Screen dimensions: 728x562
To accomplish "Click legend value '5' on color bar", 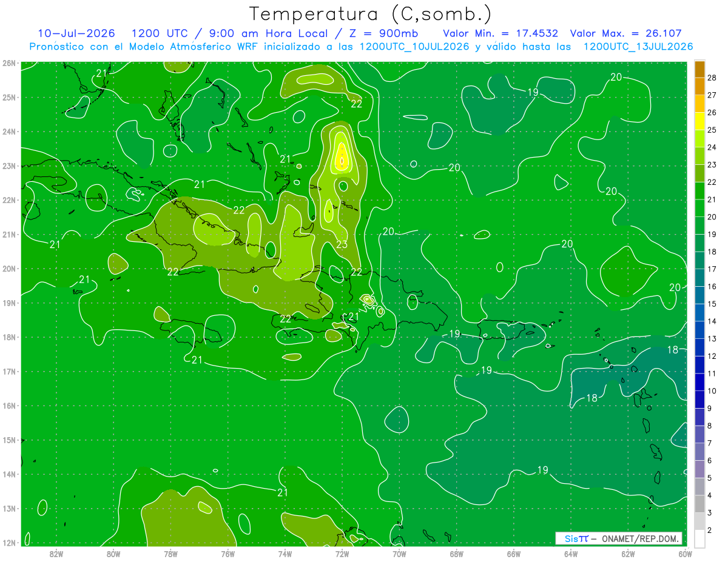I will click(709, 478).
